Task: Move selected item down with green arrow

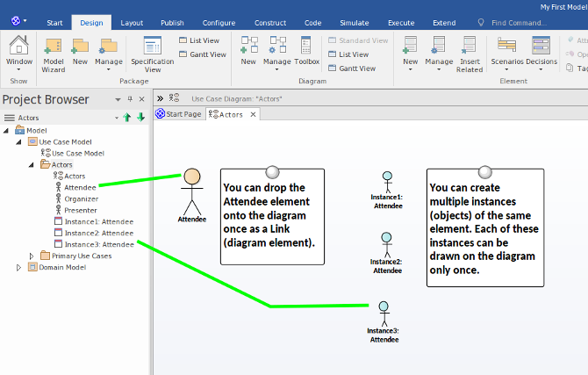Action: (140, 117)
